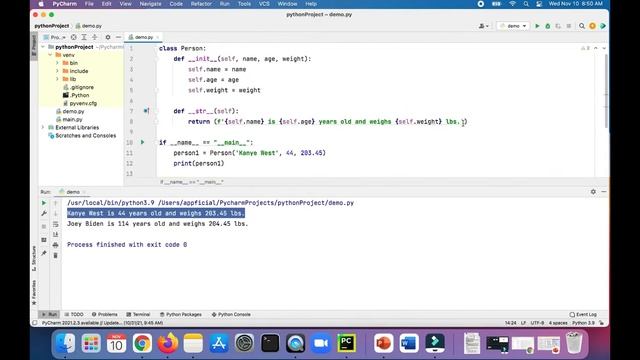Open the Project view selector dropdown
The width and height of the screenshot is (640, 360).
click(x=55, y=37)
